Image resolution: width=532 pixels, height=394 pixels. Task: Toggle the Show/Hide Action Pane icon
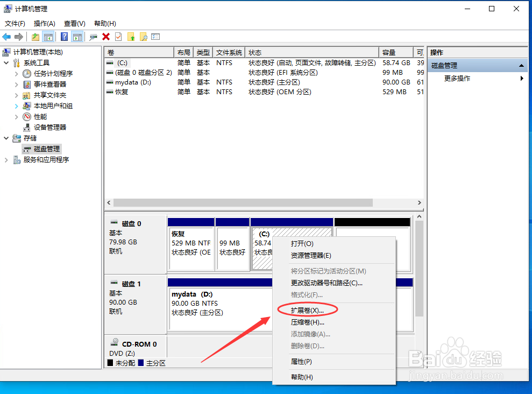(x=77, y=37)
